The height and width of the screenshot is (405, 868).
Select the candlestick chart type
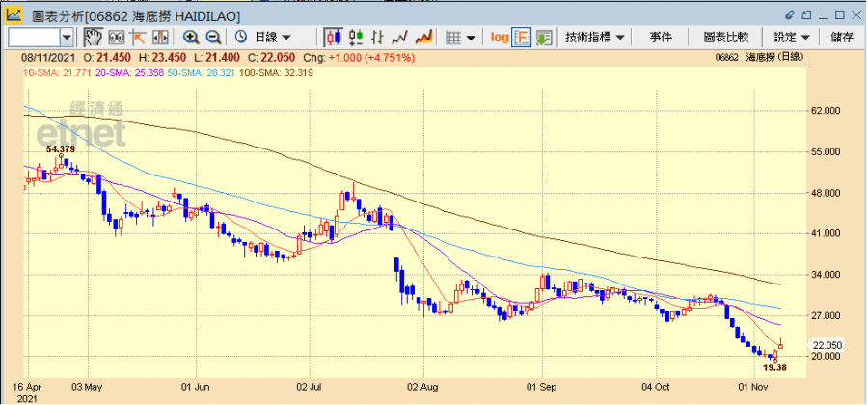pos(334,38)
